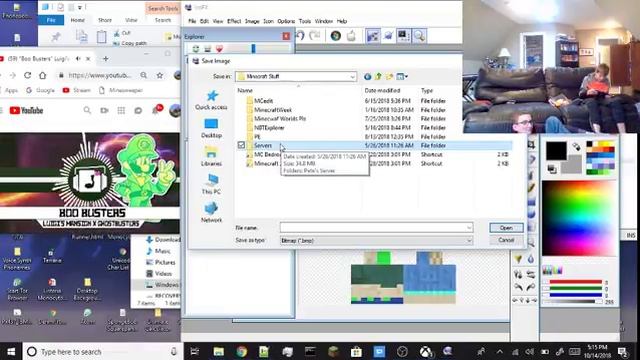Screen dimensions: 640x360
Task: Open the Tools menu in IcoFX
Action: [x=304, y=21]
